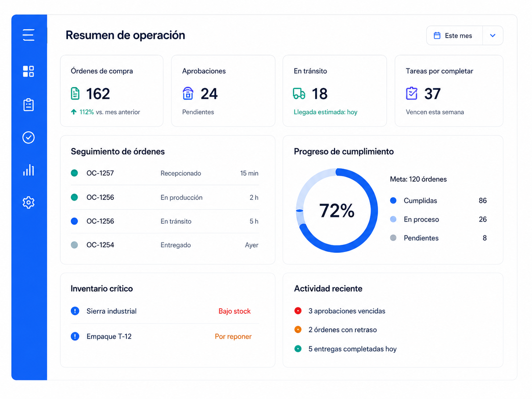
Task: Click Meta: 120 órdenes label
Action: [x=418, y=179]
